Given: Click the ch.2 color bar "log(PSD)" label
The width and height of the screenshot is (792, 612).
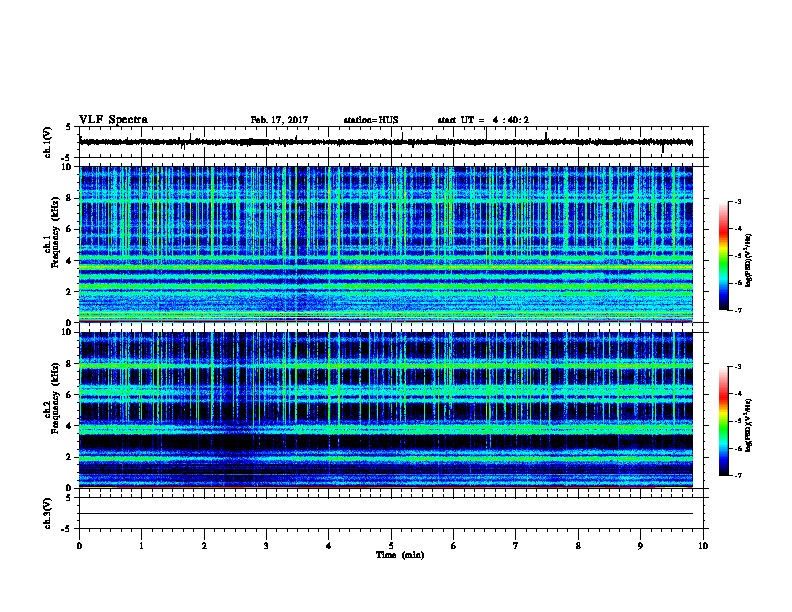Looking at the screenshot, I should click(748, 426).
